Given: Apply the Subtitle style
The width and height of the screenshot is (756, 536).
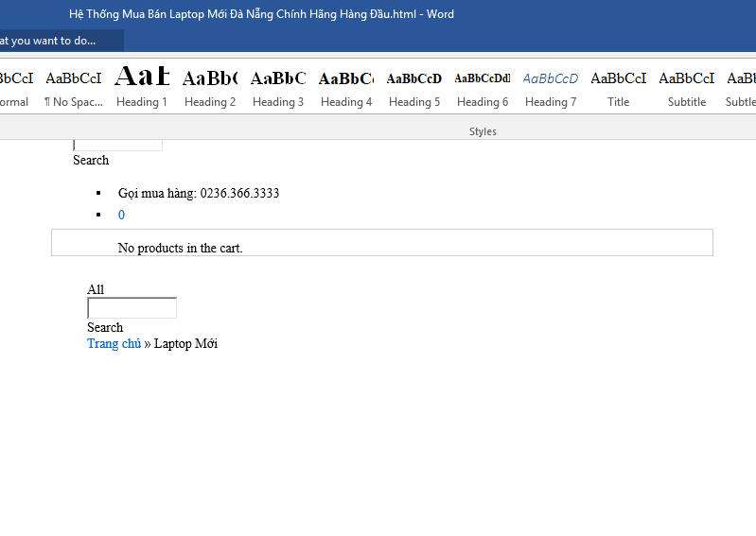Looking at the screenshot, I should [x=687, y=88].
